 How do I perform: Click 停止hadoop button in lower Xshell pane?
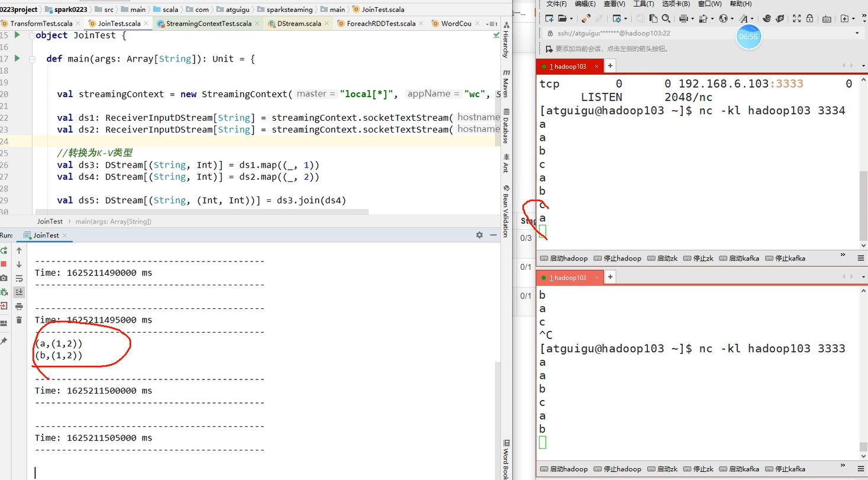(x=617, y=469)
